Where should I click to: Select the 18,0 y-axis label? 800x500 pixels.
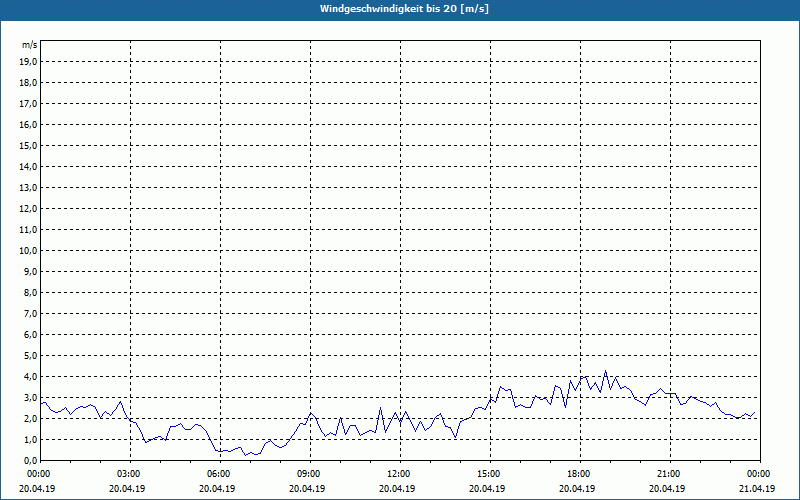(28, 83)
